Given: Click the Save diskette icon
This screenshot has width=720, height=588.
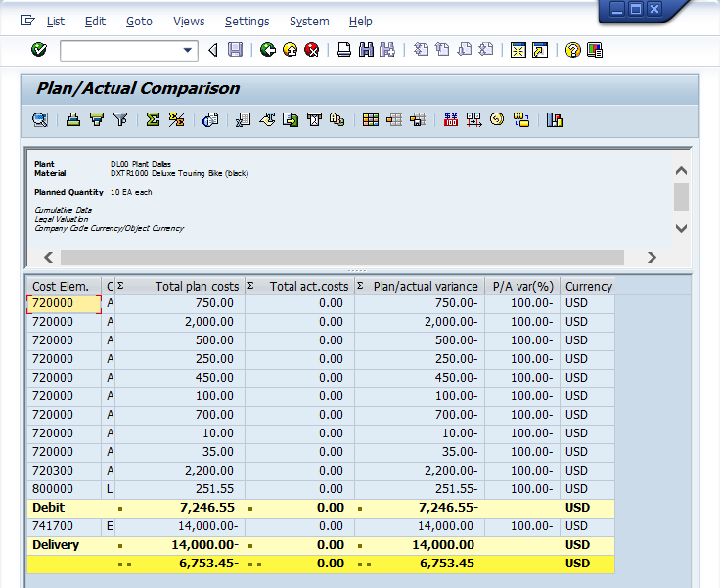Looking at the screenshot, I should pyautogui.click(x=235, y=50).
